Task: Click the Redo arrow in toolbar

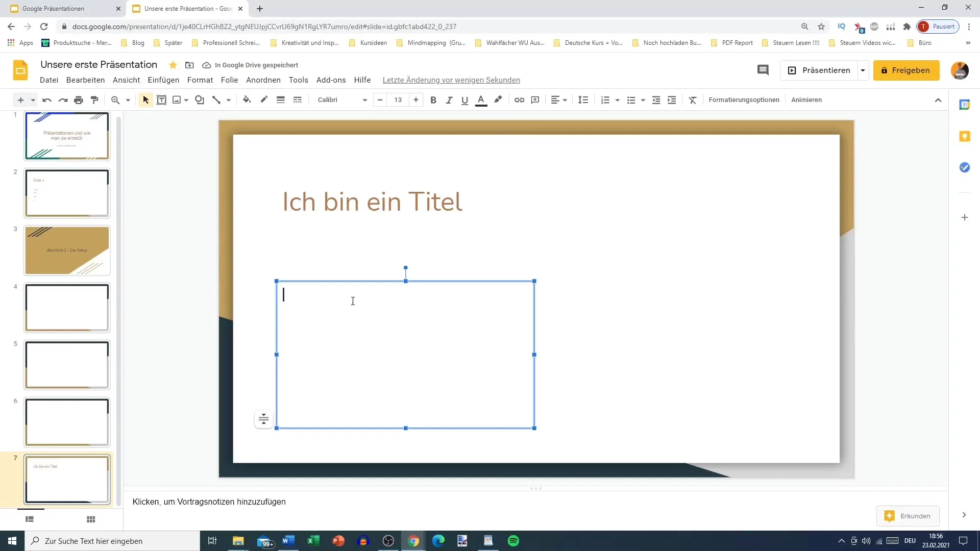Action: tap(63, 100)
